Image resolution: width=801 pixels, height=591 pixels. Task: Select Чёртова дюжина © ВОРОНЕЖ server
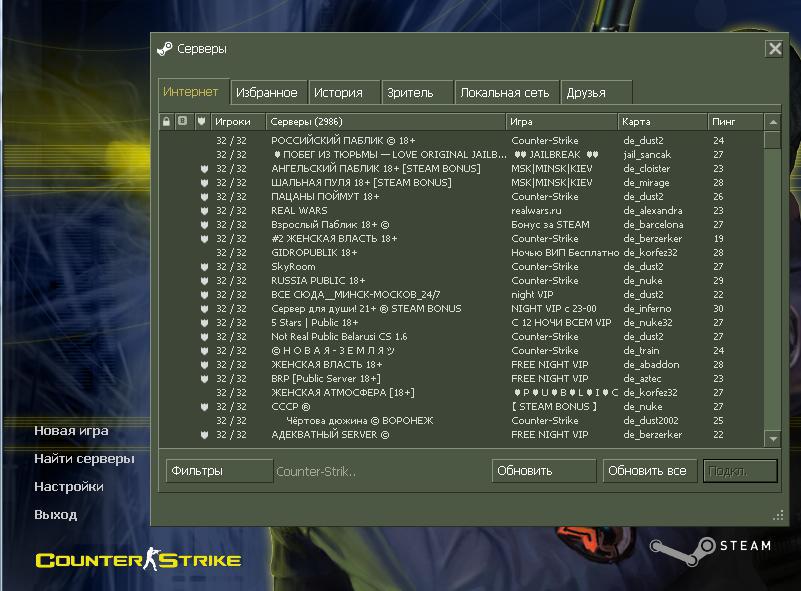pyautogui.click(x=462, y=421)
